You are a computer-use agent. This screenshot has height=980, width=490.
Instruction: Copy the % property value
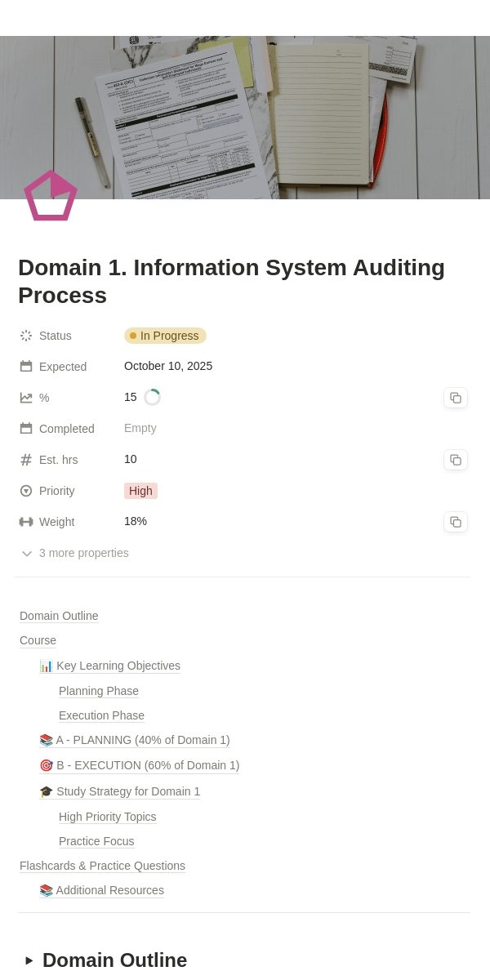456,398
